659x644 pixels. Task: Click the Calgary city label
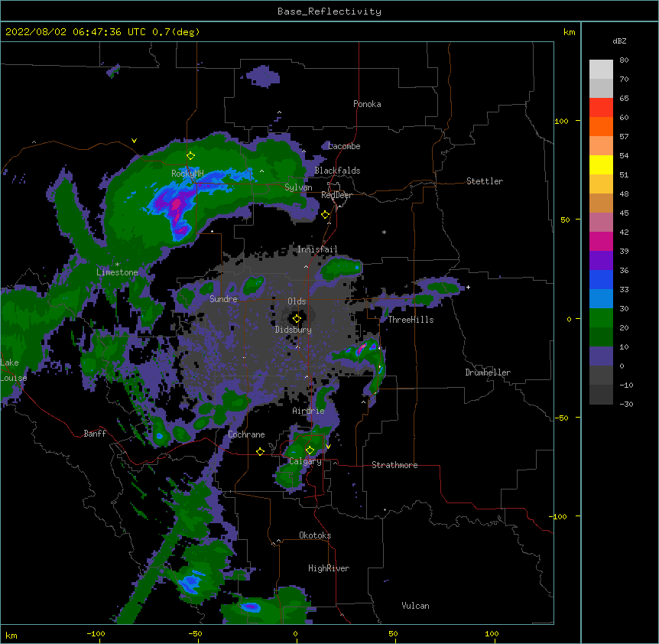[x=305, y=461]
